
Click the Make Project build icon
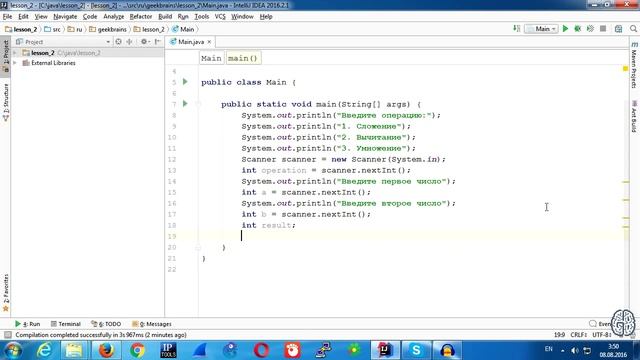coord(516,29)
